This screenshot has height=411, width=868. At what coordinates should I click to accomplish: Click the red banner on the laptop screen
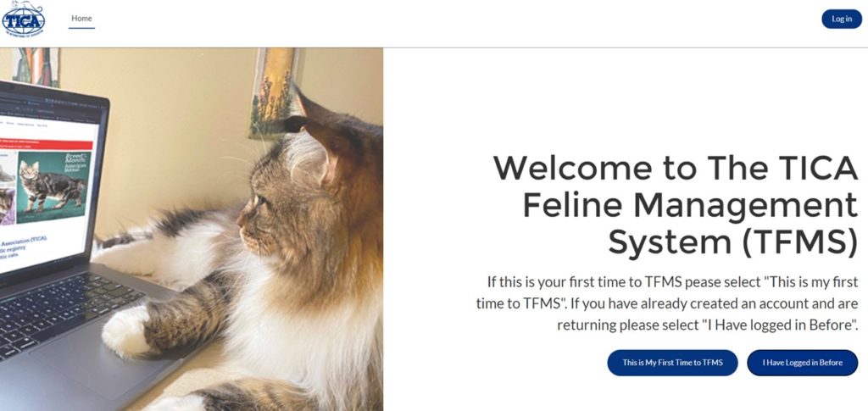click(x=46, y=143)
